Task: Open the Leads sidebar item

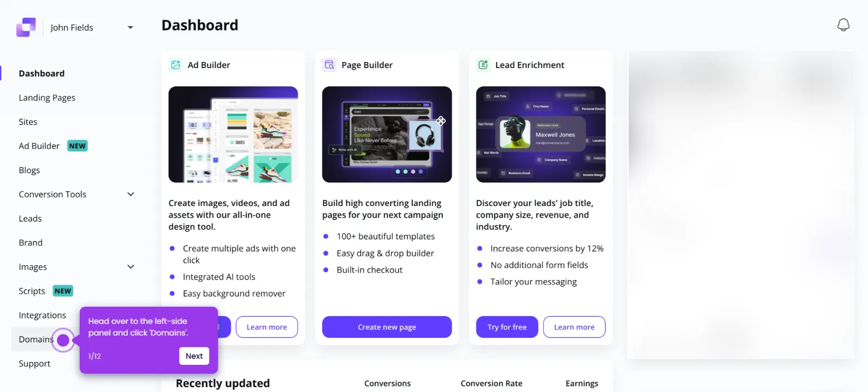Action: click(30, 218)
